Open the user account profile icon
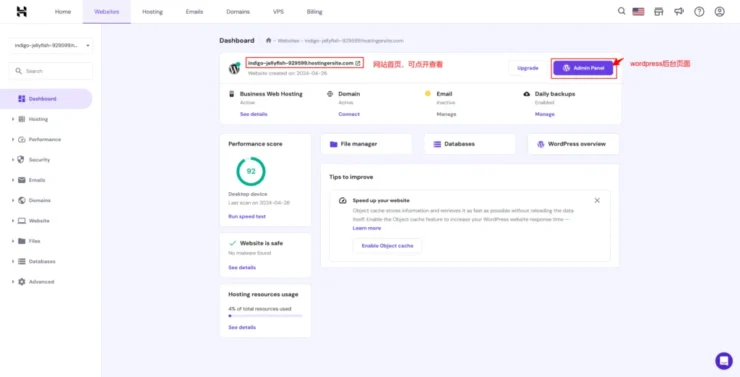 click(719, 12)
